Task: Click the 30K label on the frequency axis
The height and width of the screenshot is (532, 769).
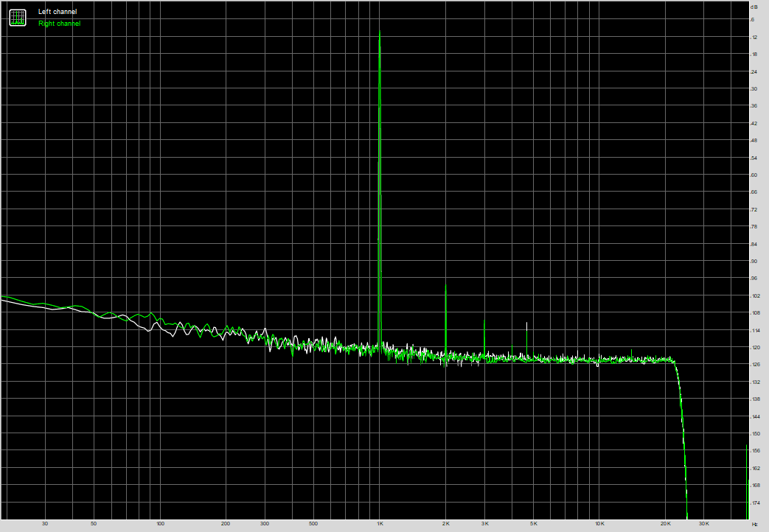Action: 703,524
